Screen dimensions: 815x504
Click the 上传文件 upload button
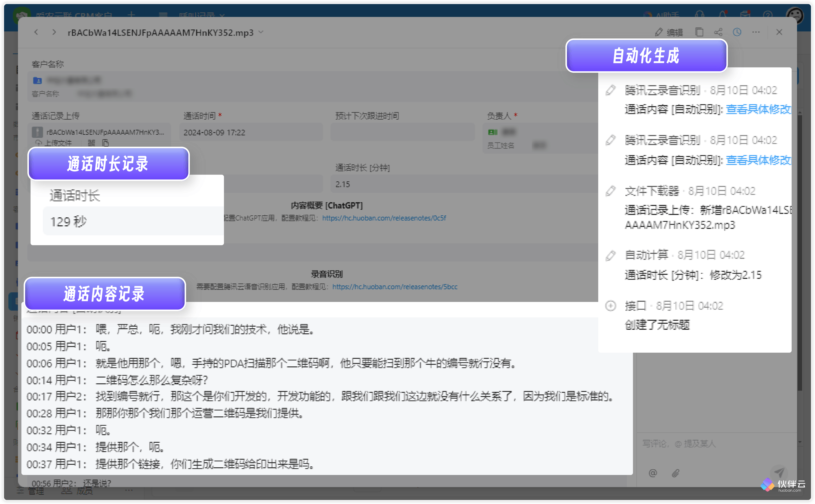pos(54,143)
